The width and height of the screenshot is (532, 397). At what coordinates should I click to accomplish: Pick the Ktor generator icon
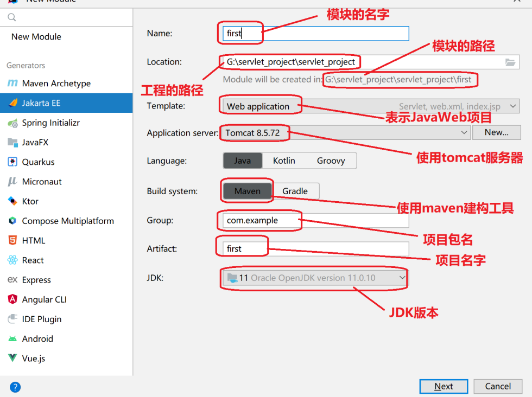(12, 201)
